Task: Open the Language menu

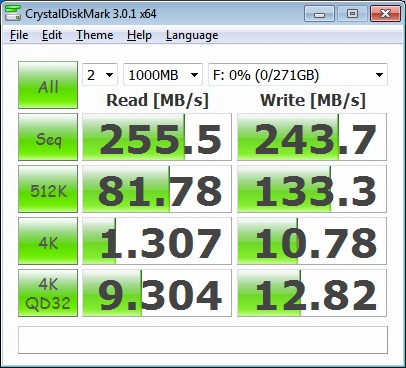Action: [192, 35]
